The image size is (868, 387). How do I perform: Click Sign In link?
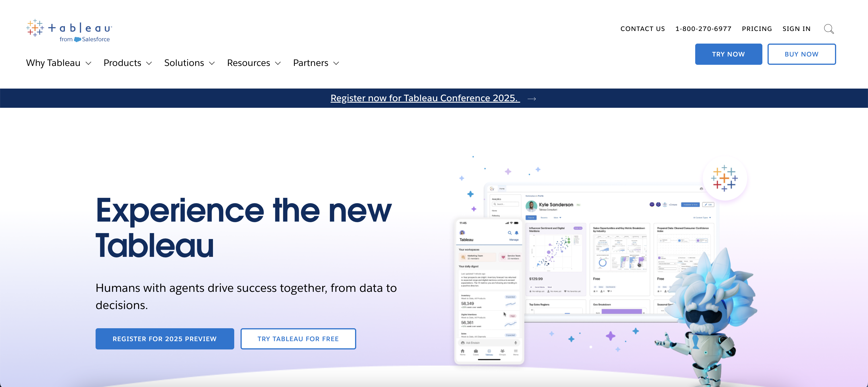pyautogui.click(x=796, y=29)
